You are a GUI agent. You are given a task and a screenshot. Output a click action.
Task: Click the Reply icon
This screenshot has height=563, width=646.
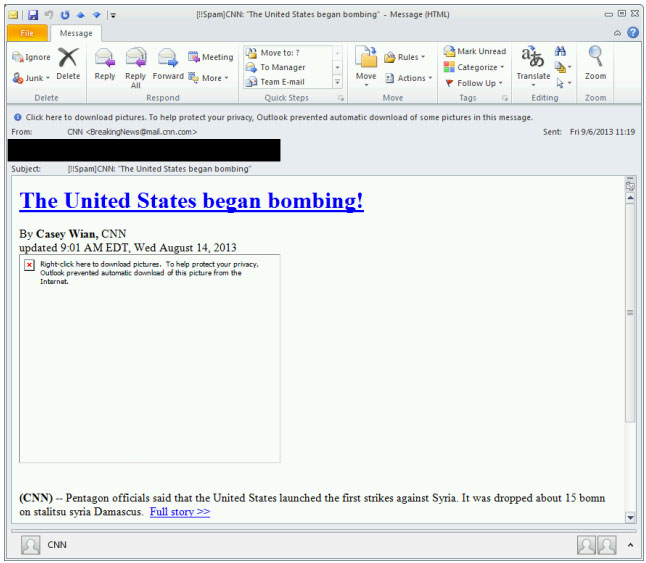point(104,62)
